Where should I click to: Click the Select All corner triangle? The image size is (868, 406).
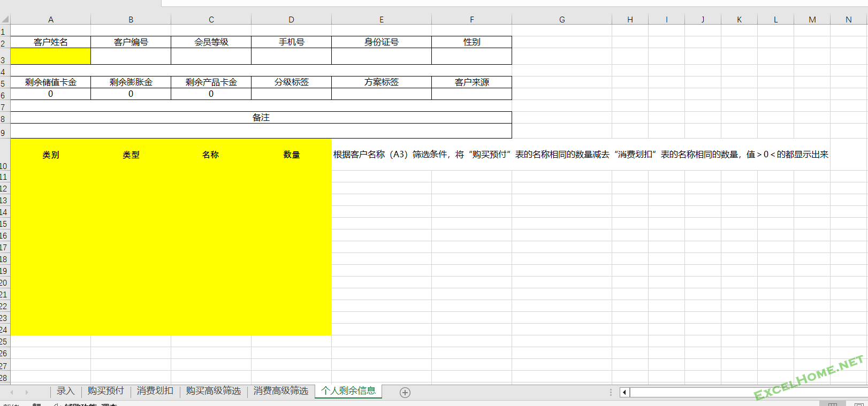click(x=5, y=19)
